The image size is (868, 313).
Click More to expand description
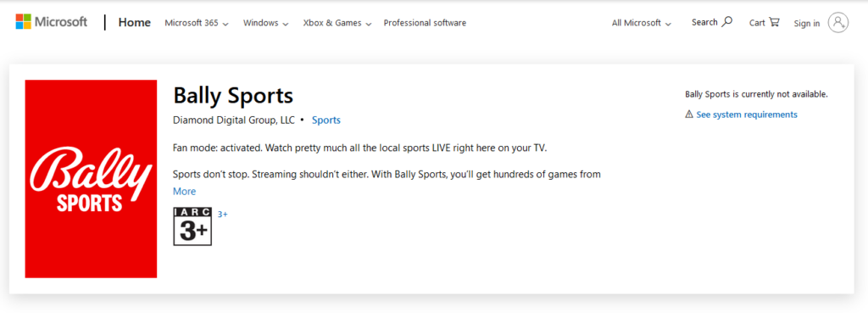[x=184, y=191]
